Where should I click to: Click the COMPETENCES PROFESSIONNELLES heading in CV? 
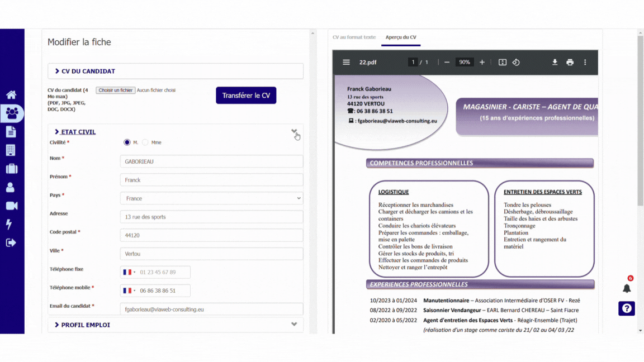tap(422, 163)
